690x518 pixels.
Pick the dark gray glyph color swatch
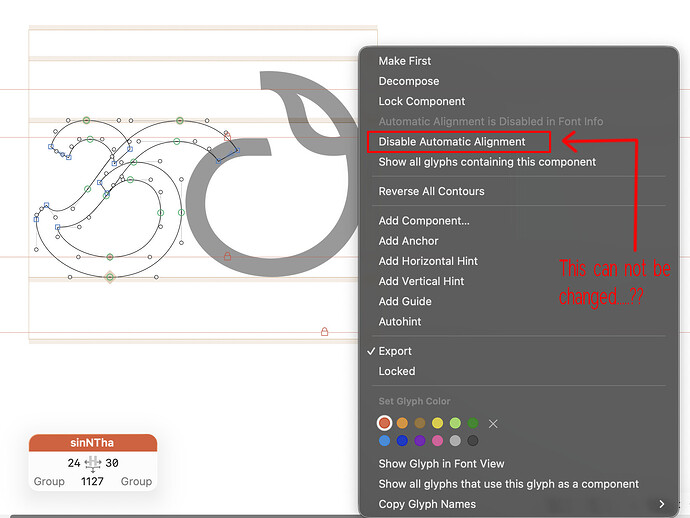(x=473, y=441)
